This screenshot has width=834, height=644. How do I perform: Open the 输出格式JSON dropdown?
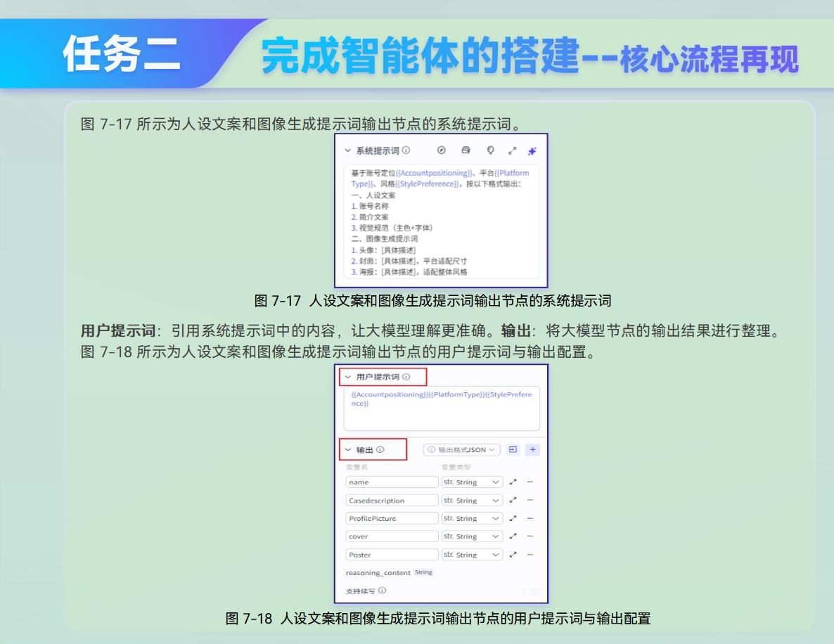(462, 450)
